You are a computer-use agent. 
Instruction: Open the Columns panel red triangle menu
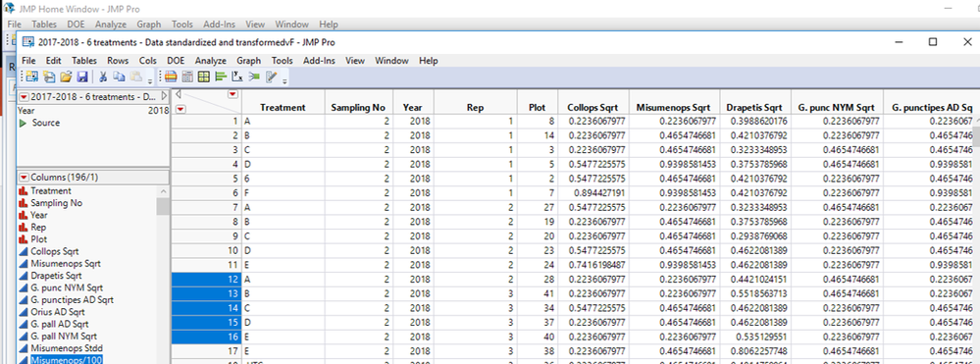pos(25,177)
